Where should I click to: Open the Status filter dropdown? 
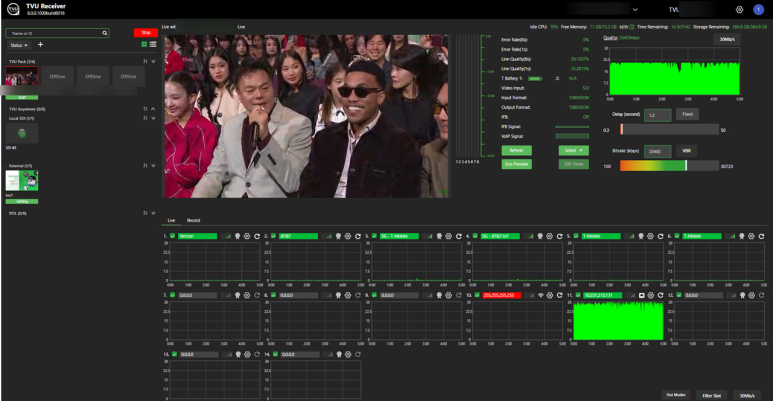click(x=19, y=45)
